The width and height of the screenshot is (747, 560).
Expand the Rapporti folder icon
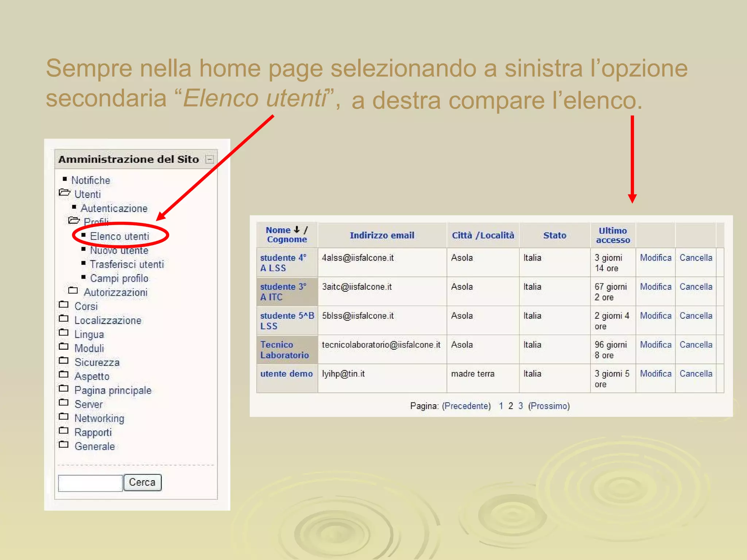64,431
